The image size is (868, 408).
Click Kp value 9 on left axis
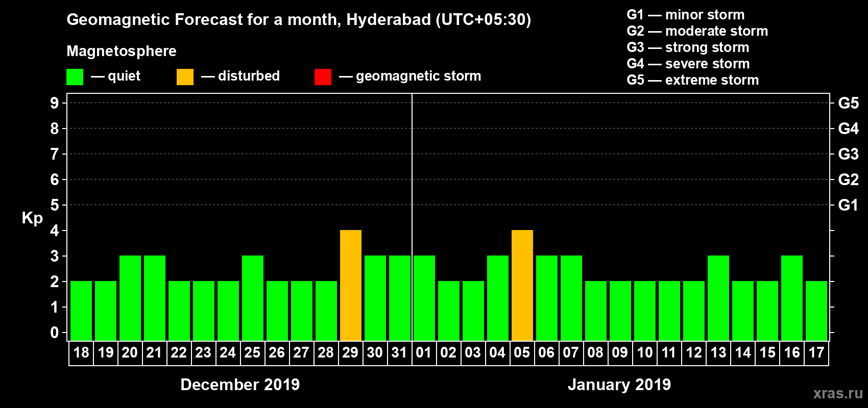[x=55, y=103]
